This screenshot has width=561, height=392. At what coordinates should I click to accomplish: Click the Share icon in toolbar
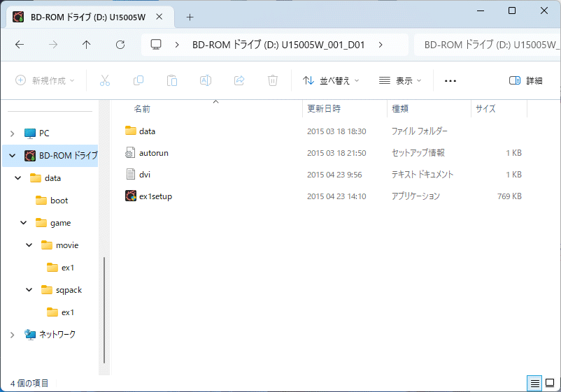[x=239, y=80]
